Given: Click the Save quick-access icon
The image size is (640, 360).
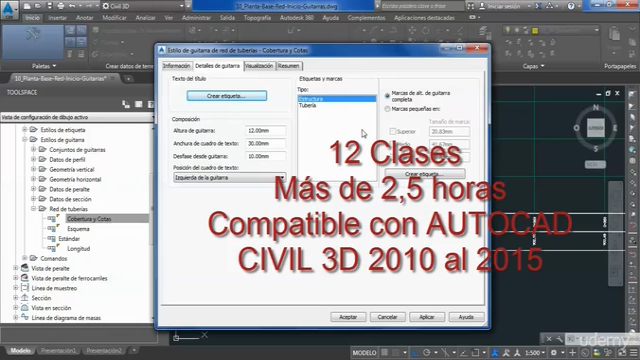Looking at the screenshot, I should click(x=49, y=6).
